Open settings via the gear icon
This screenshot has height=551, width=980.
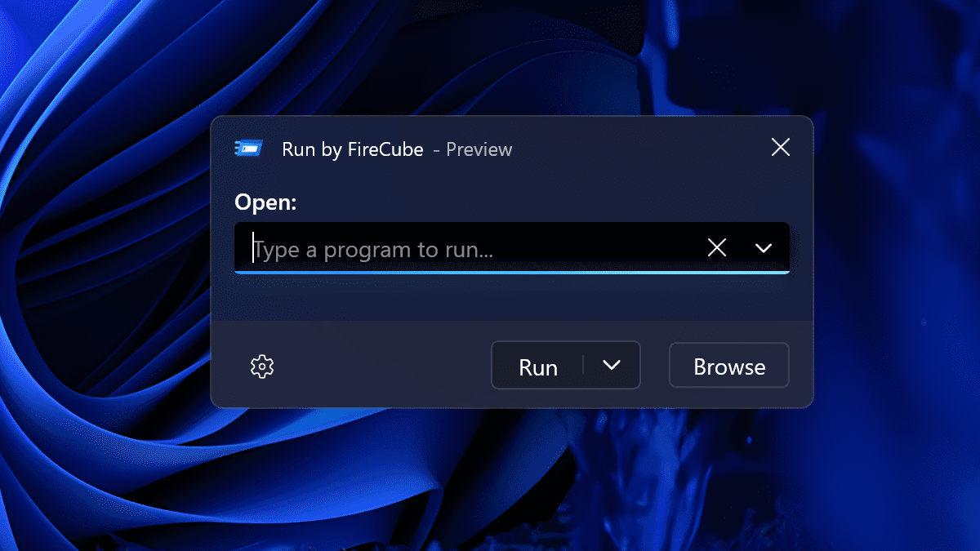point(262,367)
